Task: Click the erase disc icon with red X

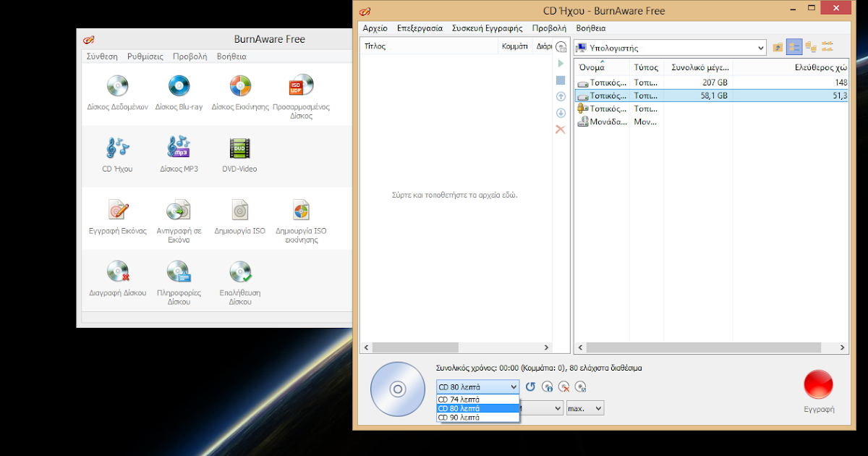Action: pos(564,387)
